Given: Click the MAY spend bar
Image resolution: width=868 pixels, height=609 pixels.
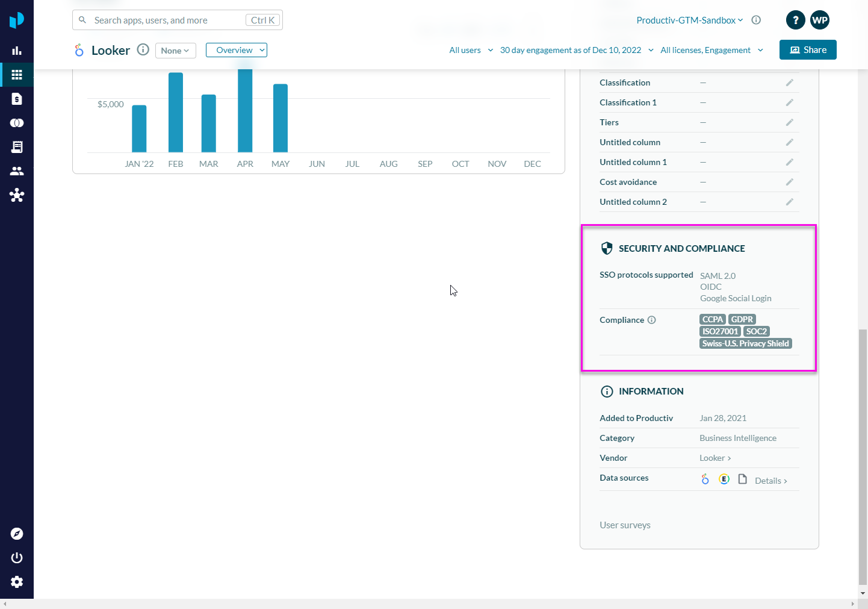Looking at the screenshot, I should coord(281,118).
